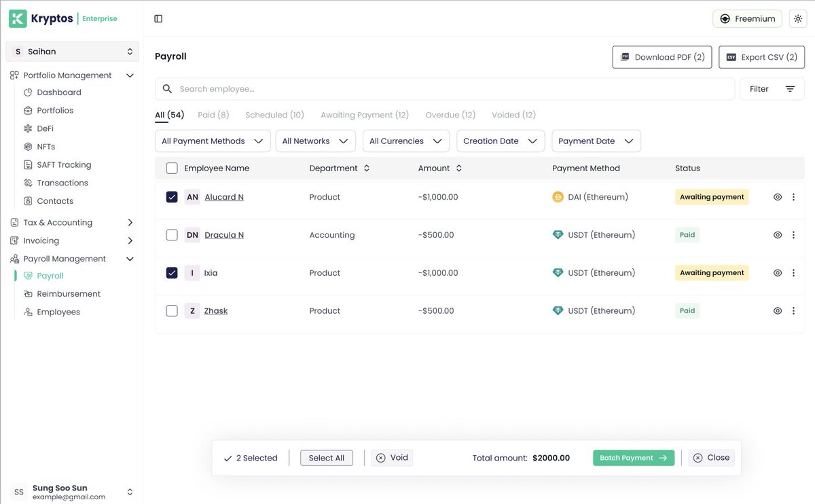Check the checkbox on Zhask's row

click(x=172, y=310)
